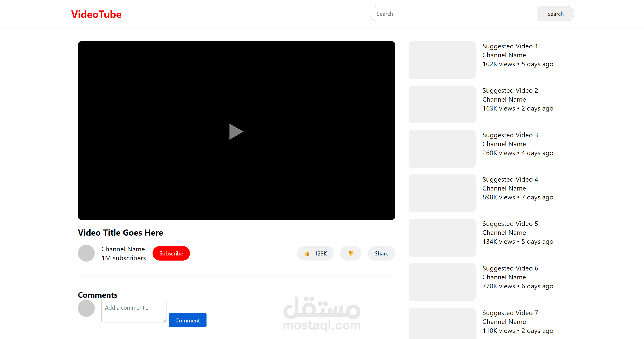The image size is (644, 339).
Task: Open Suggested Video 4 thumbnail
Action: click(442, 193)
